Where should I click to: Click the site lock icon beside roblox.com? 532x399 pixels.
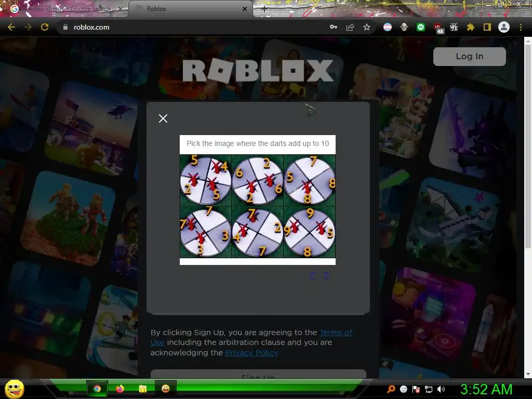coord(65,27)
